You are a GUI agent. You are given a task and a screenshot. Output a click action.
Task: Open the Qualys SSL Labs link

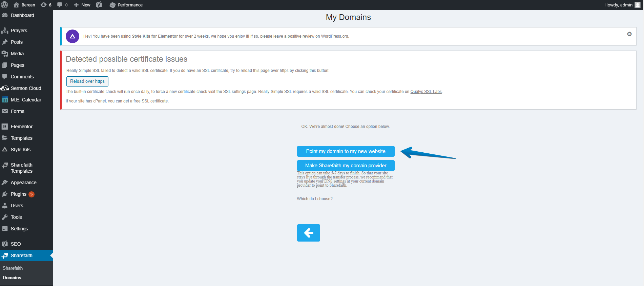[x=426, y=92]
